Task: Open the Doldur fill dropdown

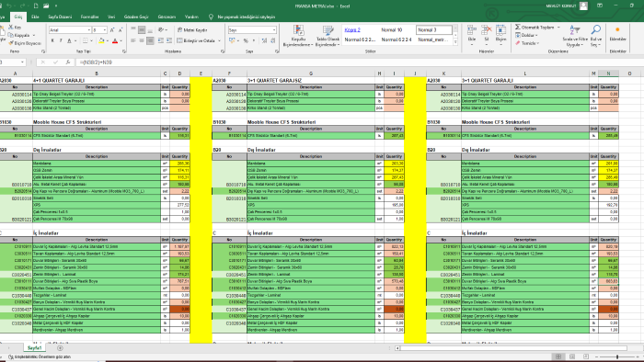Action: [x=526, y=35]
